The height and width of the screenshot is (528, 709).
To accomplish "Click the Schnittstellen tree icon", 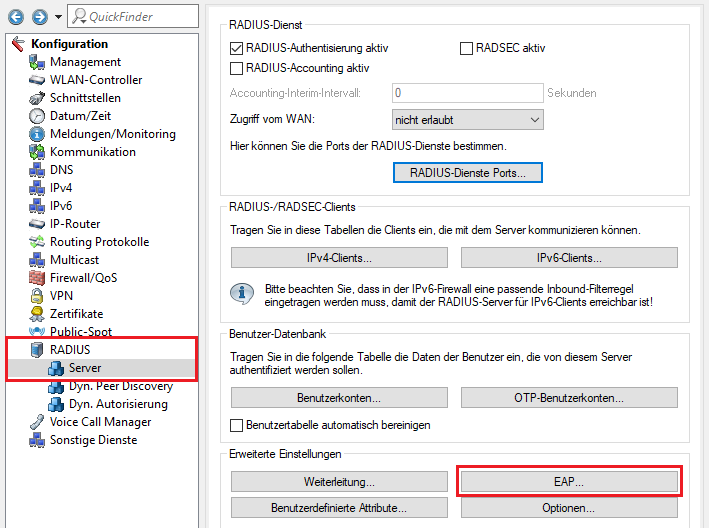I will click(x=37, y=98).
